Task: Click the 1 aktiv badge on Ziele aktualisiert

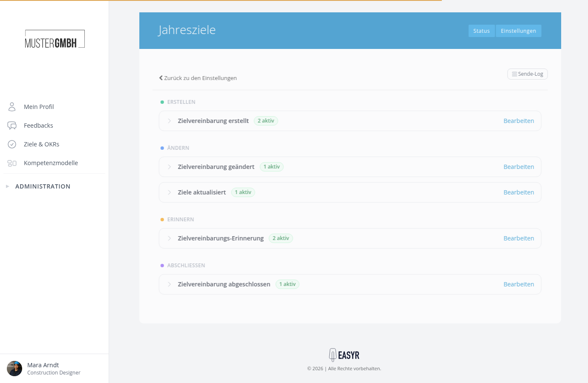Action: click(x=243, y=192)
